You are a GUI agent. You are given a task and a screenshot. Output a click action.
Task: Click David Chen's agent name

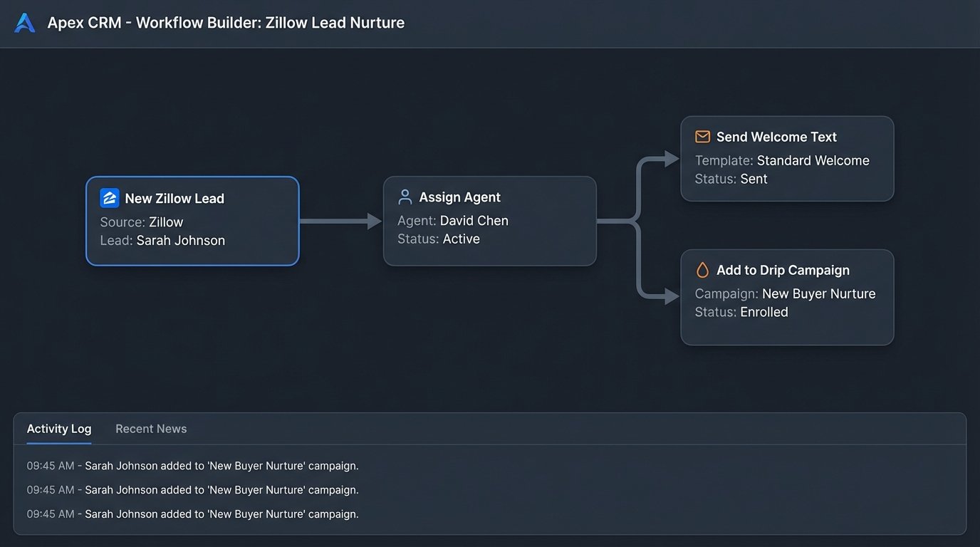click(x=474, y=220)
